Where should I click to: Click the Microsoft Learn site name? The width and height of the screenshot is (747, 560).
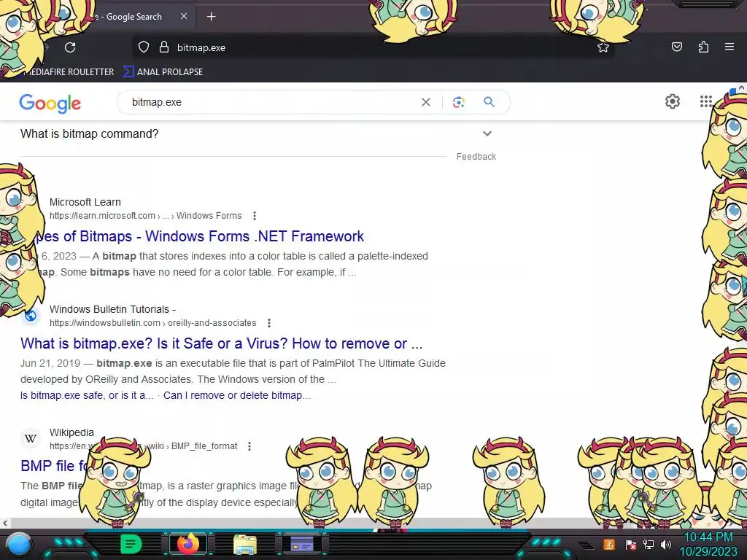85,202
